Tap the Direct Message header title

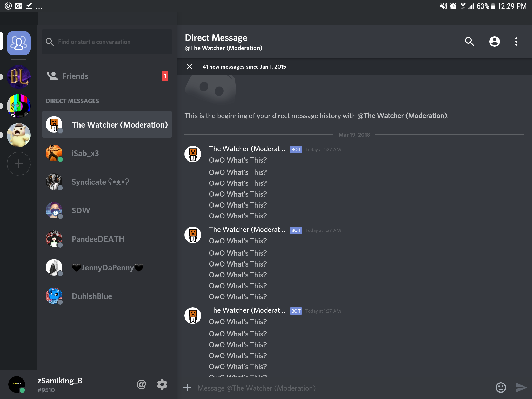[216, 38]
